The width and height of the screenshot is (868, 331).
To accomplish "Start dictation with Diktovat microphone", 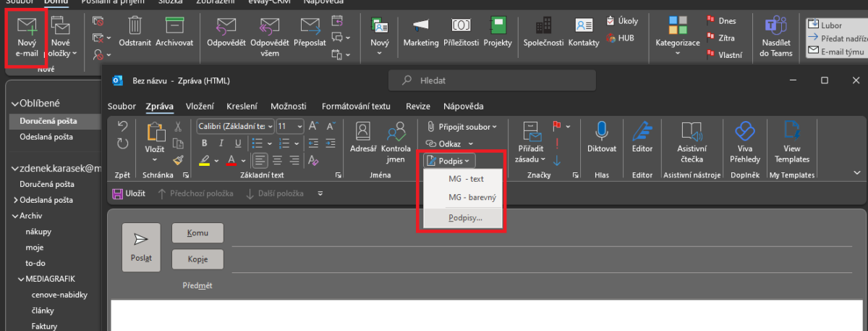I will click(602, 139).
